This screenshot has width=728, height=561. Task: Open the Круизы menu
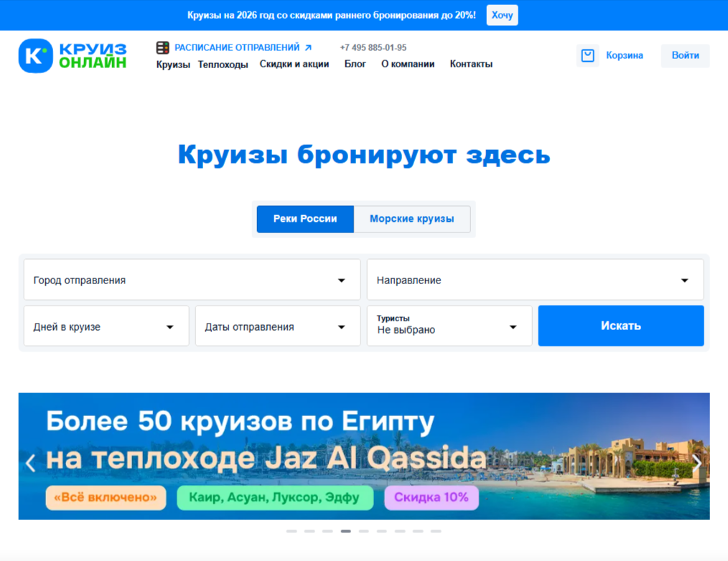click(172, 63)
